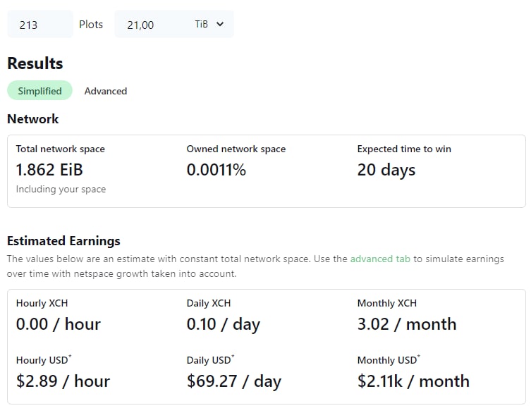This screenshot has height=420, width=531.
Task: Click the Plots label
Action: (91, 25)
